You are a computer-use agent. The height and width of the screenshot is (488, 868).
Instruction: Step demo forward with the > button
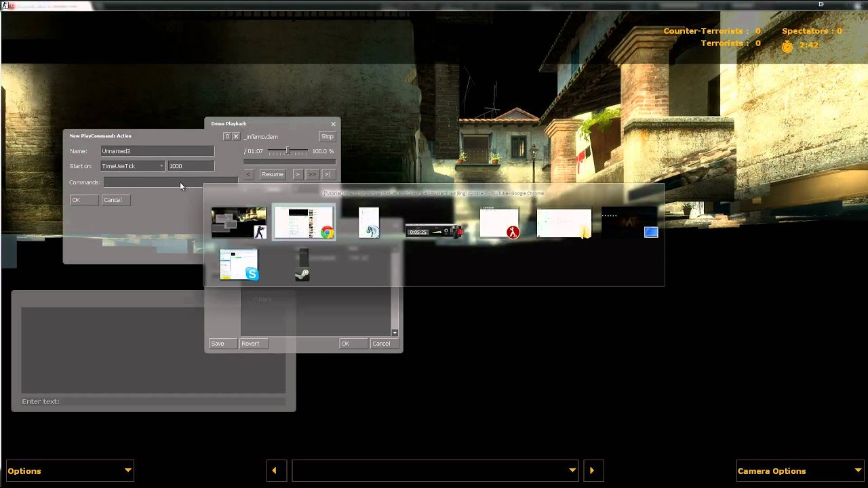297,174
